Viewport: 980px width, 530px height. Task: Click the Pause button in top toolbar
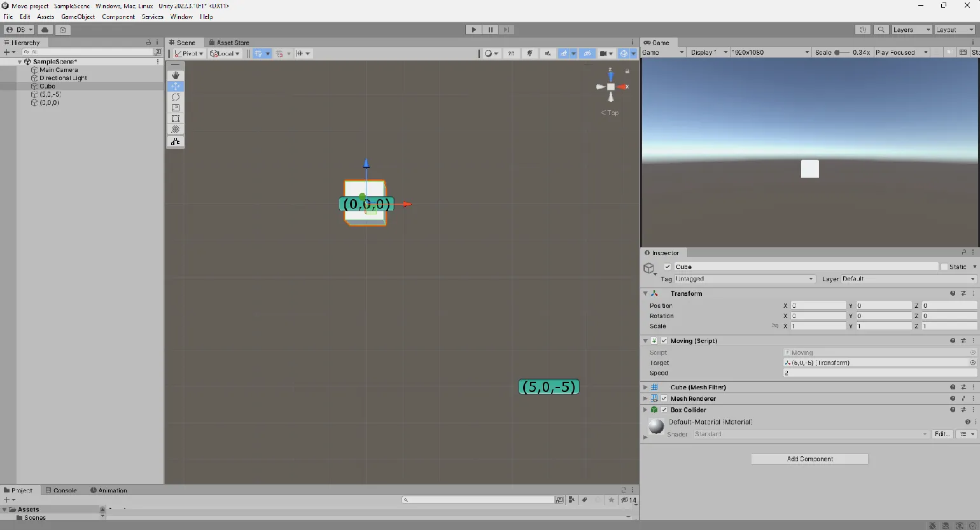[490, 30]
